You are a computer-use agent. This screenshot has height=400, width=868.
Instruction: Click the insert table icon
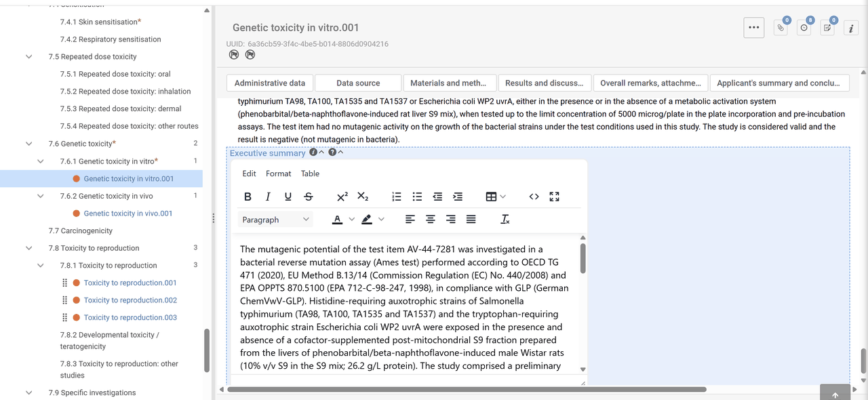(492, 197)
